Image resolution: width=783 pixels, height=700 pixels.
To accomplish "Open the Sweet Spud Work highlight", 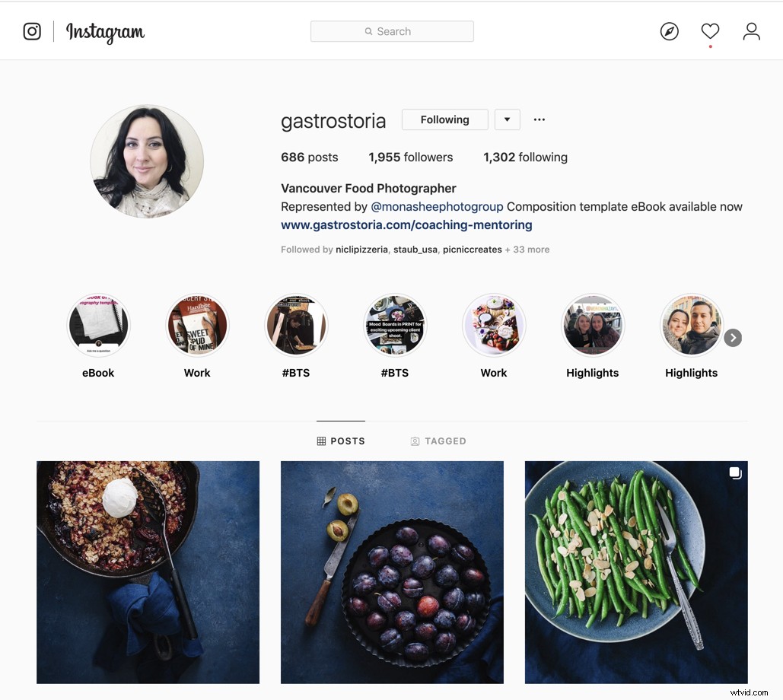I will point(197,325).
